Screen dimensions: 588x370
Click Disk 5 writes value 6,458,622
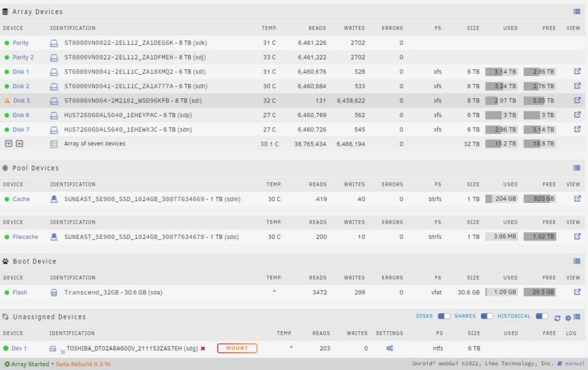click(x=350, y=101)
